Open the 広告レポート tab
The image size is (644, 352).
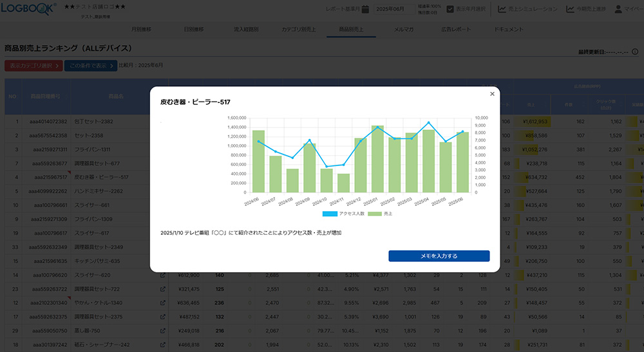tap(455, 30)
